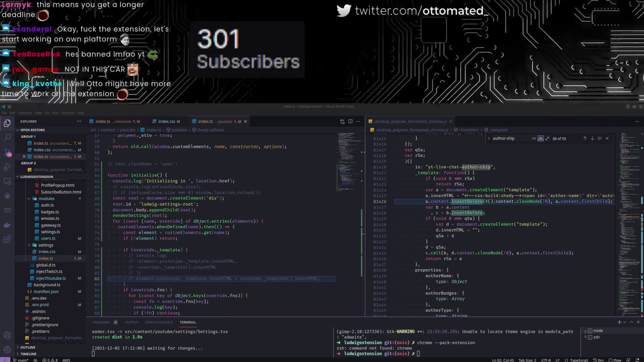Click the main* branch in the status bar
The height and width of the screenshot is (362, 644).
pos(21,360)
